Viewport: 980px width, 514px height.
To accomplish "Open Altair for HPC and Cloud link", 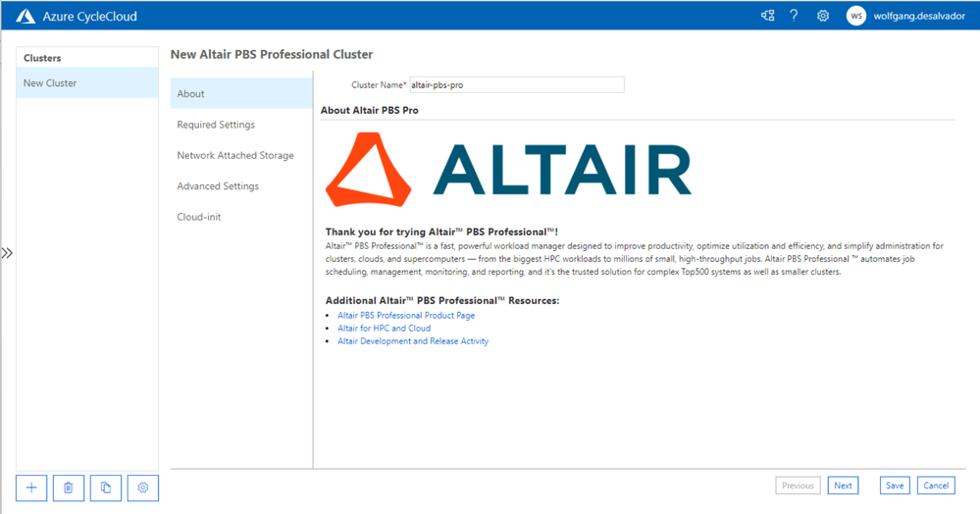I will pos(384,328).
